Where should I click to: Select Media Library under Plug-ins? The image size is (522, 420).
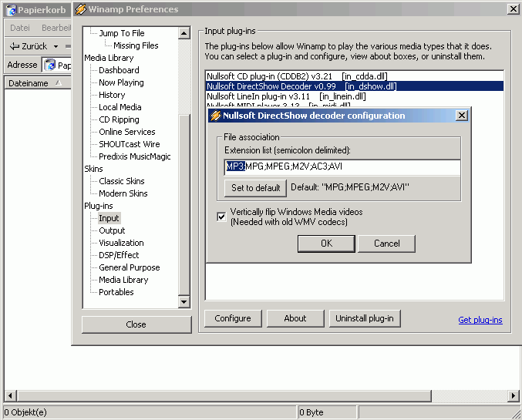123,280
